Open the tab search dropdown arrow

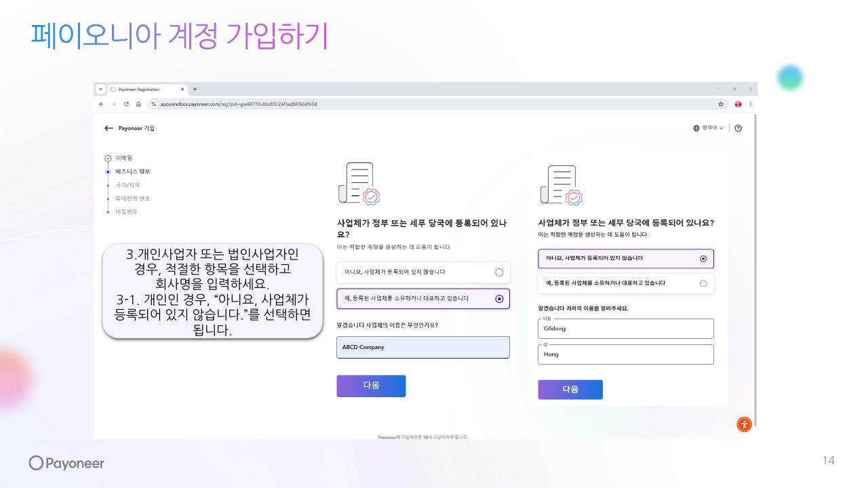pos(101,89)
